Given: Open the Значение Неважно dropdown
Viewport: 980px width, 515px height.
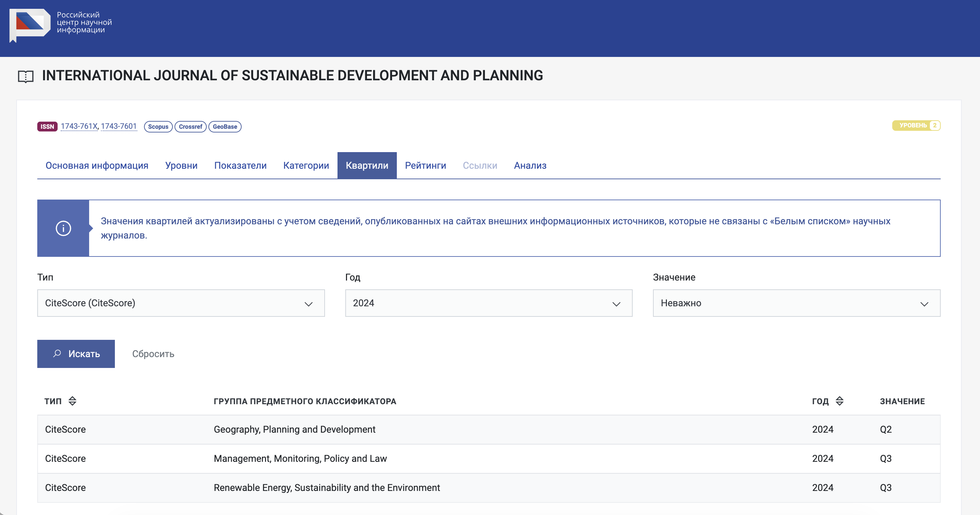Looking at the screenshot, I should [796, 303].
